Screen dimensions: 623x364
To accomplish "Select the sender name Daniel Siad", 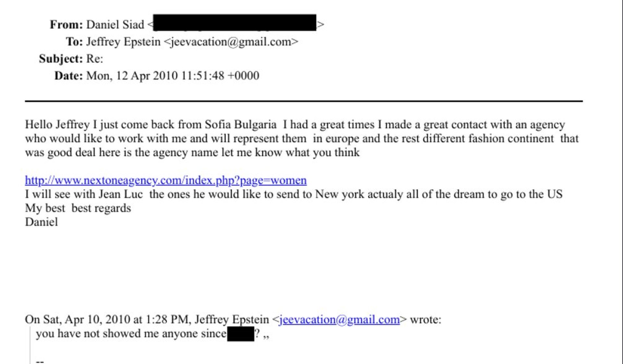I will coord(115,25).
